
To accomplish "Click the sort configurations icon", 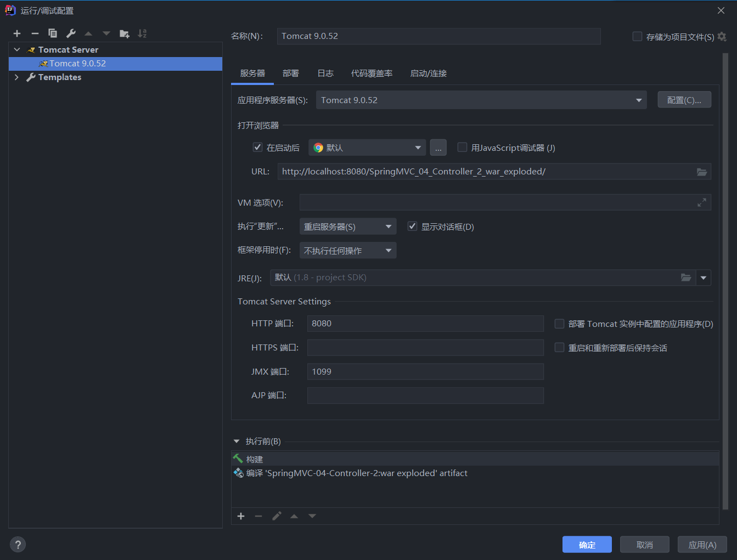I will (142, 33).
